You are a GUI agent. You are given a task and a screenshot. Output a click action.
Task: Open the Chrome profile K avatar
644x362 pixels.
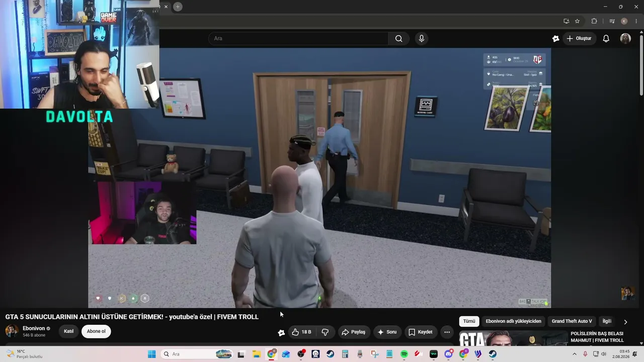pos(624,21)
